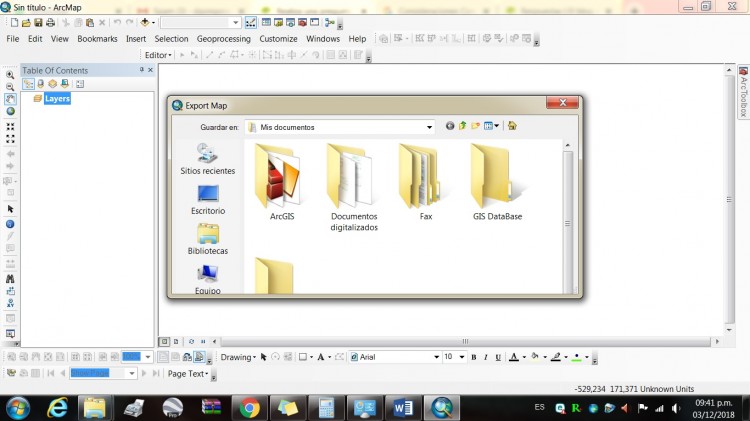Create new folder in Export Map dialog
Viewport: 750px width, 421px height.
(475, 126)
